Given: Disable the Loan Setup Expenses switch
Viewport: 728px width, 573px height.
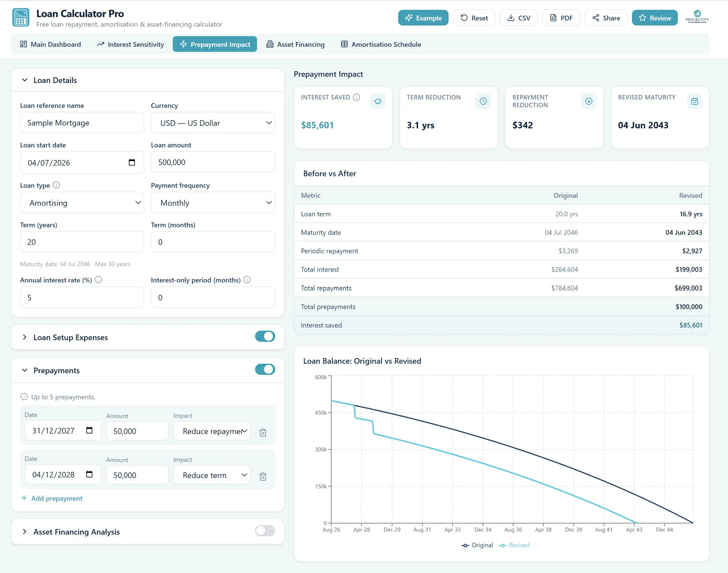Looking at the screenshot, I should 265,337.
